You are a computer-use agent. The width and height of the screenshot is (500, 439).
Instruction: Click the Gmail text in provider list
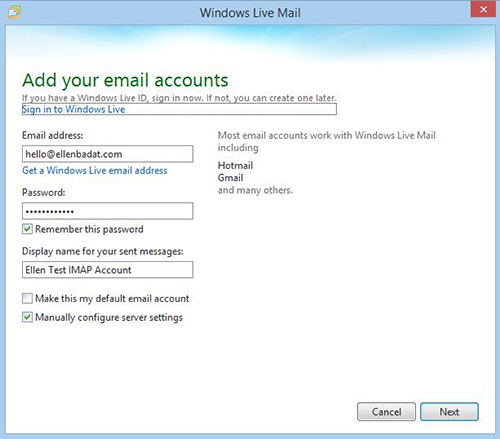pyautogui.click(x=230, y=178)
